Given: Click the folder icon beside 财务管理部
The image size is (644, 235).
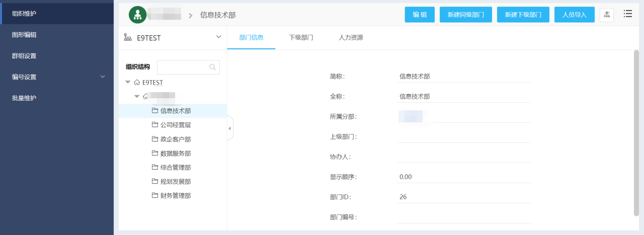Looking at the screenshot, I should [x=155, y=195].
